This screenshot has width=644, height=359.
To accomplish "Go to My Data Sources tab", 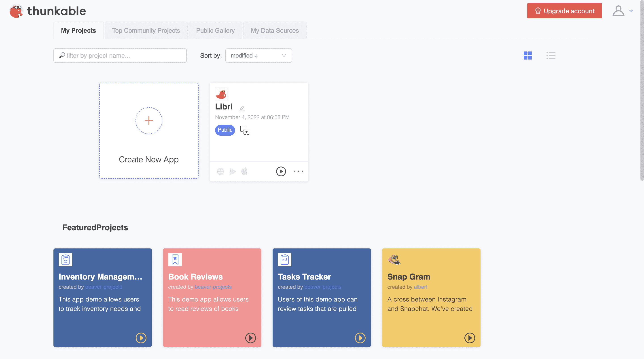I will tap(275, 30).
